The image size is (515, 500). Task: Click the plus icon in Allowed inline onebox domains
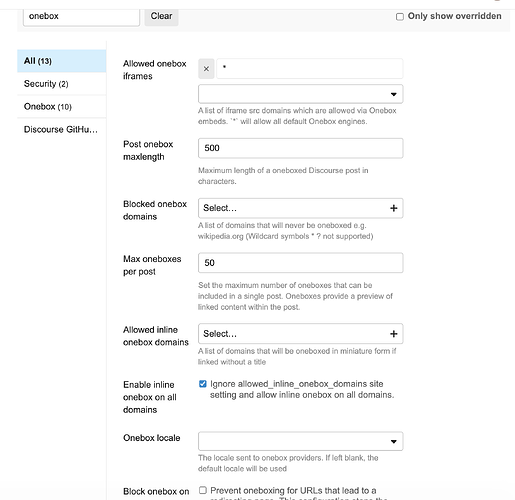pos(394,334)
